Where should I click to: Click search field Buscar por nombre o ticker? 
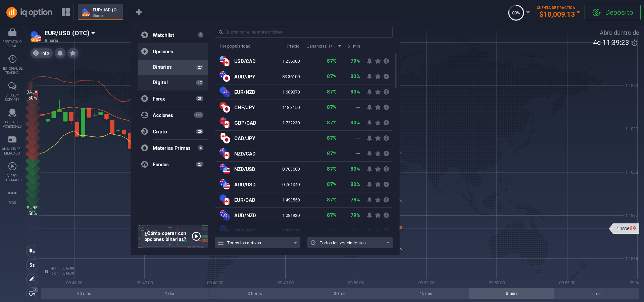point(304,32)
